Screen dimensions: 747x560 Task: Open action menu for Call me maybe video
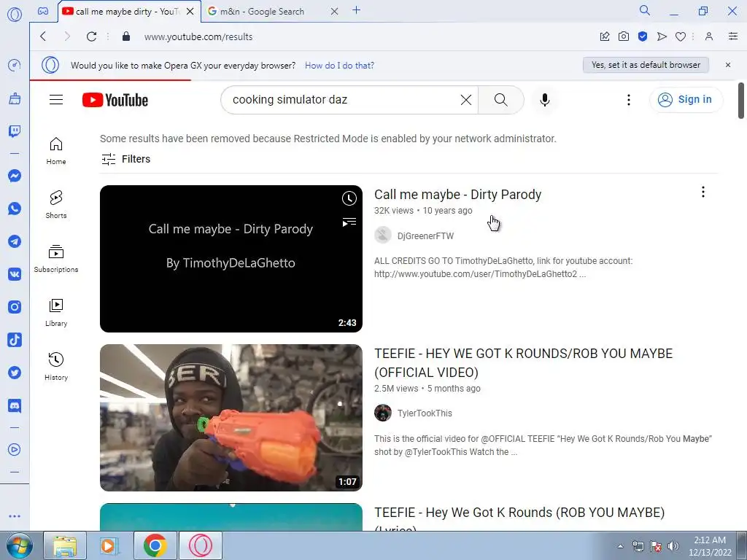(703, 192)
